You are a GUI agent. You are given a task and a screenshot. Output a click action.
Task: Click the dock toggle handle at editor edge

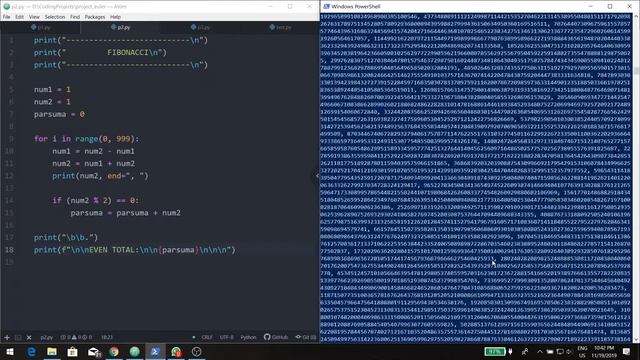click(317, 176)
